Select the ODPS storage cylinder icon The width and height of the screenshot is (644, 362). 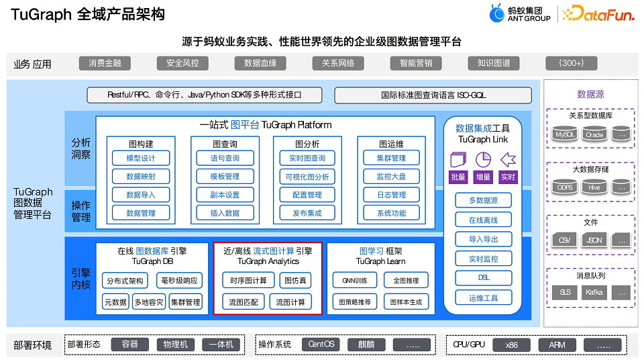tap(565, 187)
